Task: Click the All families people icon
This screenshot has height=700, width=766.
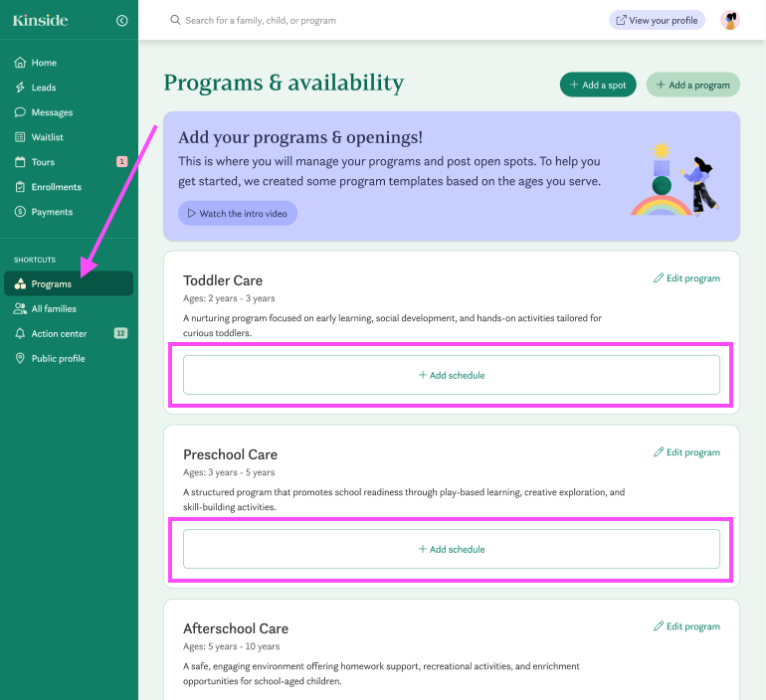Action: point(20,309)
